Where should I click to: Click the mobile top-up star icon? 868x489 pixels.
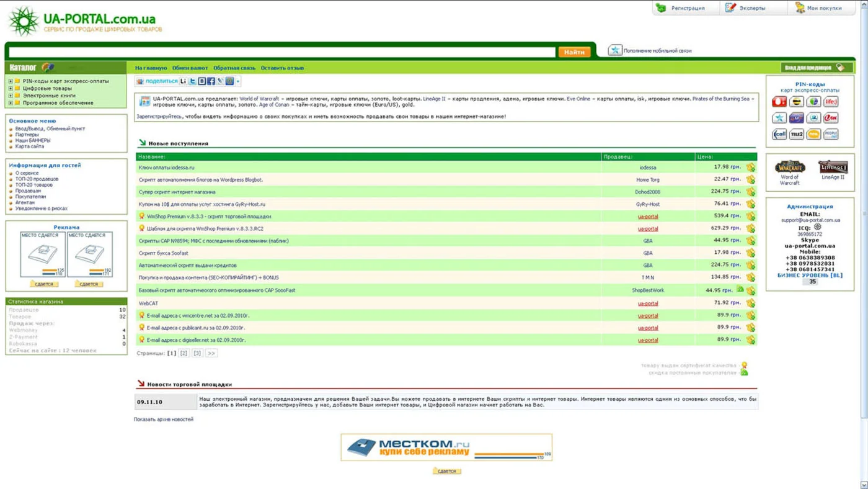(x=614, y=50)
